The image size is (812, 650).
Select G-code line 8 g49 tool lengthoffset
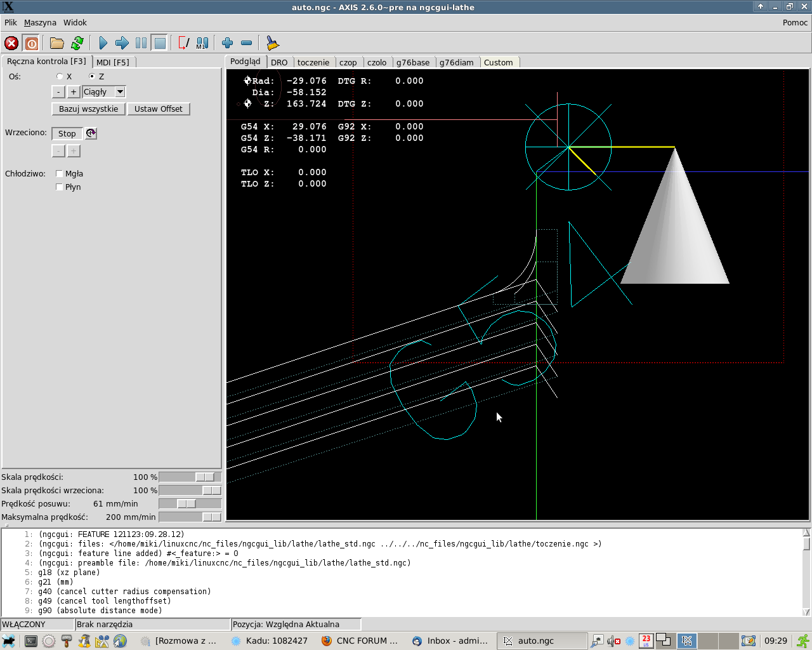coord(105,601)
